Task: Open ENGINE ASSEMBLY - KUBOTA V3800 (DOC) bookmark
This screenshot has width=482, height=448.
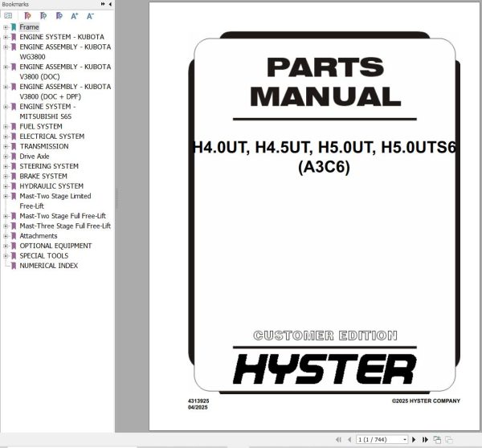Action: pos(65,71)
